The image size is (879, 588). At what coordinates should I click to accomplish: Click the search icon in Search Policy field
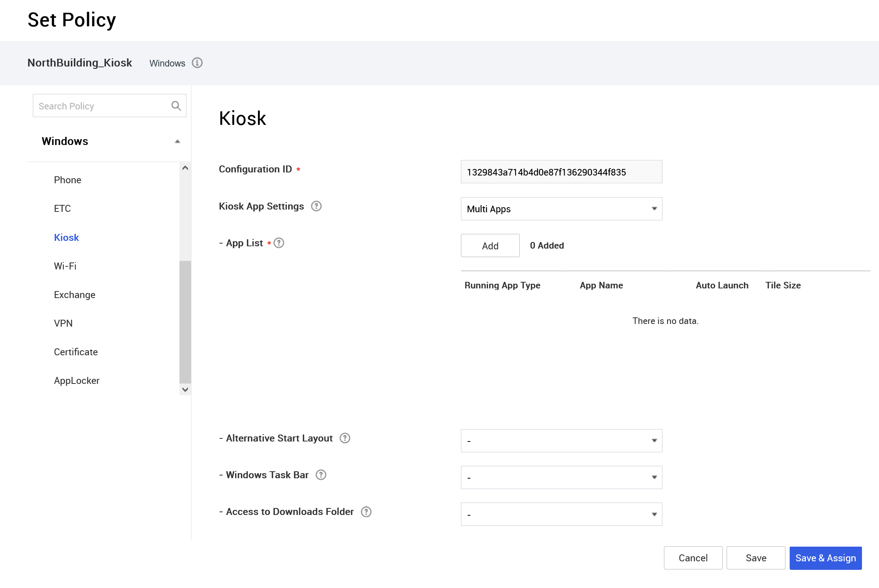[x=176, y=106]
